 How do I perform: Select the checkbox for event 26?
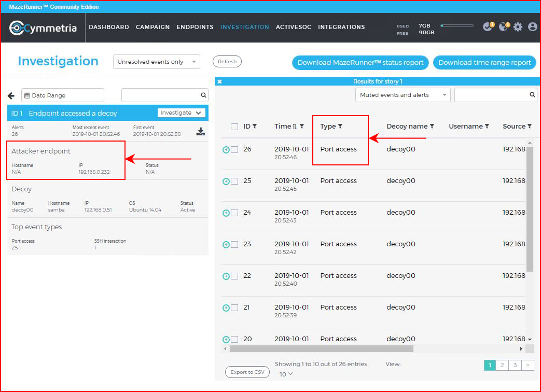234,150
